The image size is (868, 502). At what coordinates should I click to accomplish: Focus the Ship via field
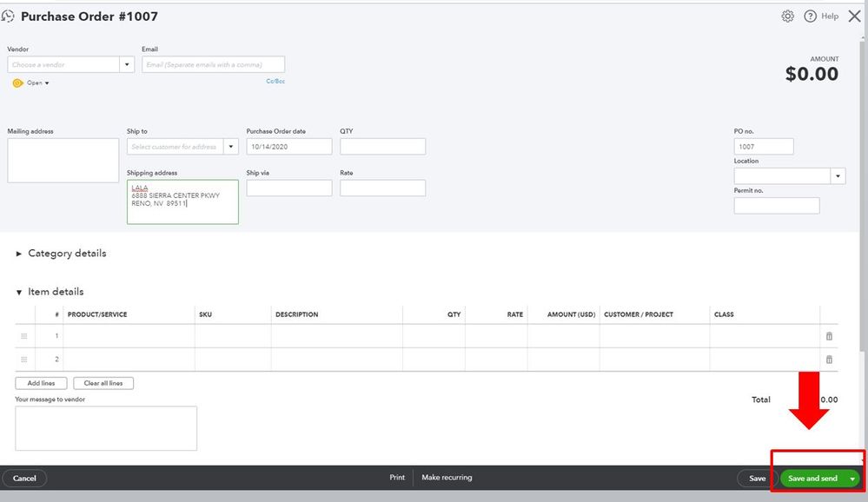(289, 188)
